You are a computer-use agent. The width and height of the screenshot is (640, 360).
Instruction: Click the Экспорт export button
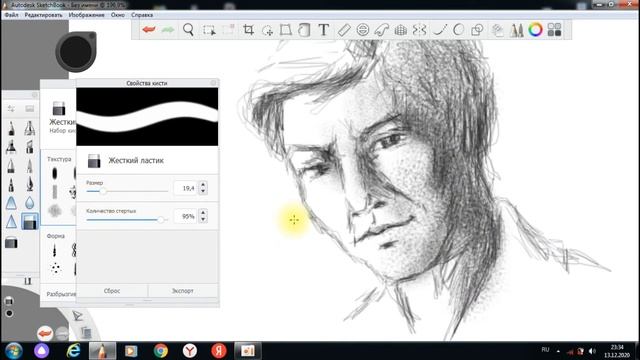(183, 291)
